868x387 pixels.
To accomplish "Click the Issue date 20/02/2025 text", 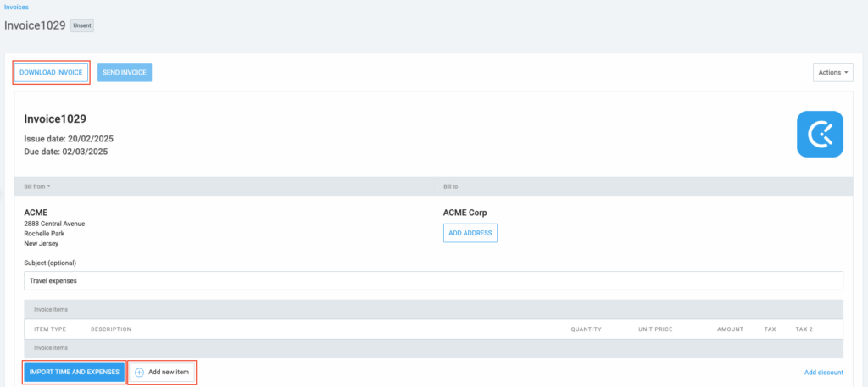I will click(x=69, y=139).
